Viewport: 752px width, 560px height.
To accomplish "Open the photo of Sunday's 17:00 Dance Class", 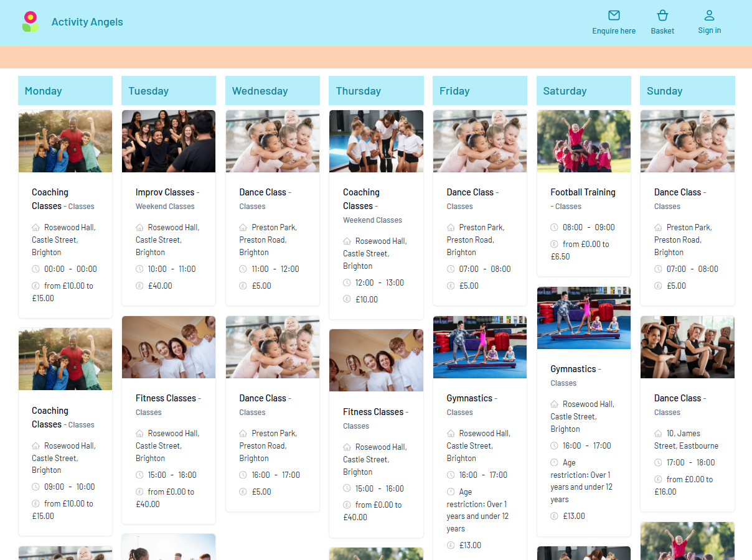I will click(687, 347).
